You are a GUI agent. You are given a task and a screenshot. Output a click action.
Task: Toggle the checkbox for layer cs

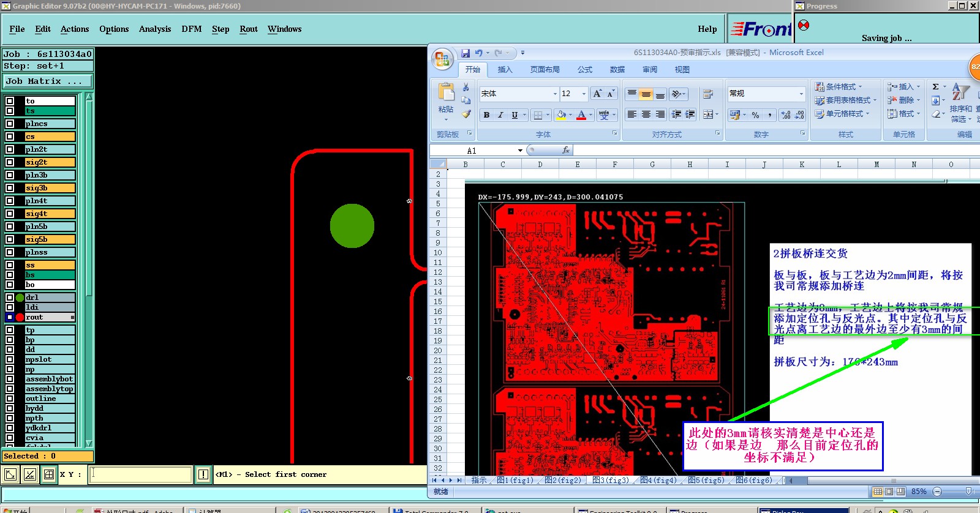10,137
